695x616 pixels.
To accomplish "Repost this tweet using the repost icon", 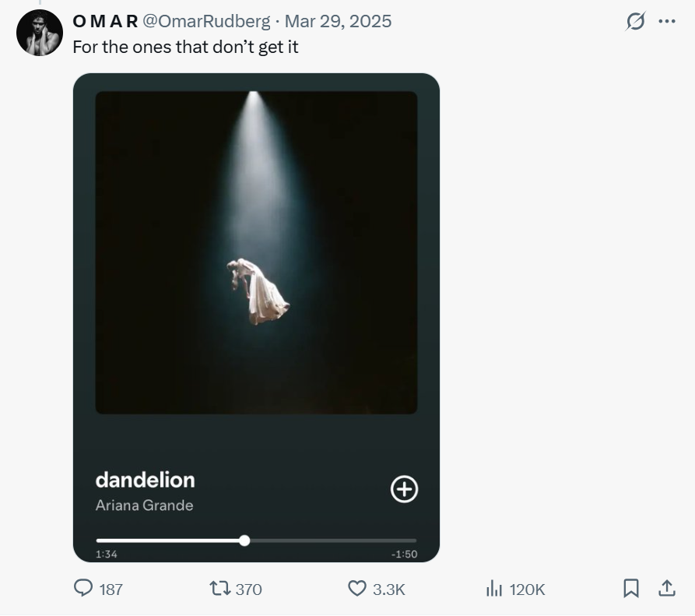I will [220, 588].
